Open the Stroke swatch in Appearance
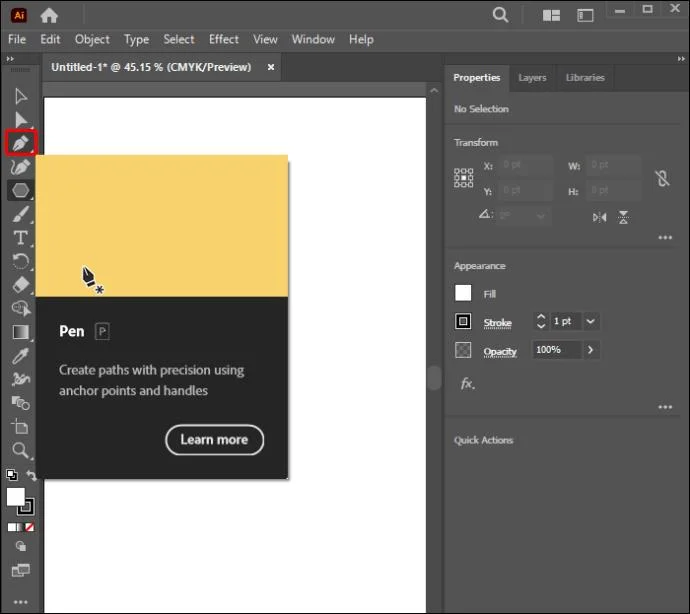Viewport: 690px width, 614px height. [463, 321]
